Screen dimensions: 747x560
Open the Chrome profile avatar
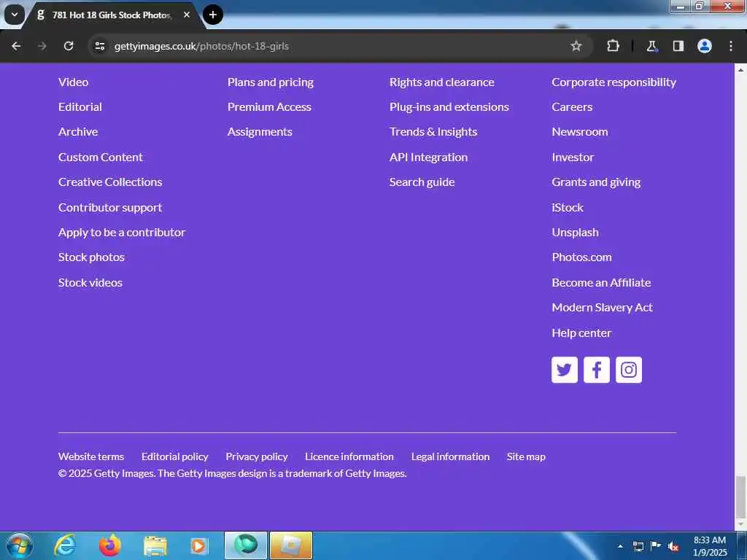pos(704,46)
